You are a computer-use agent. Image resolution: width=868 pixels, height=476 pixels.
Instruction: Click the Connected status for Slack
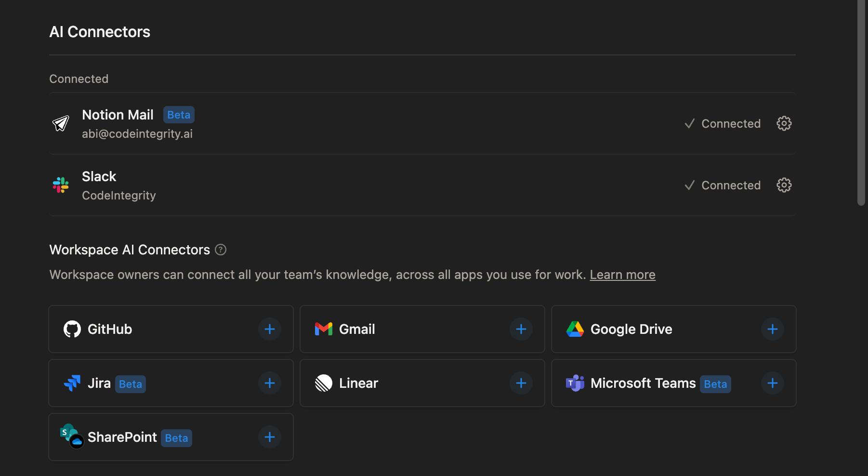click(723, 185)
